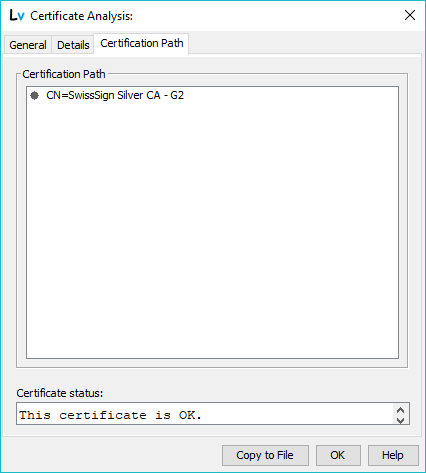This screenshot has height=473, width=426.
Task: Select CN=SwissSign Silver CA - G2 entry
Action: pos(115,95)
